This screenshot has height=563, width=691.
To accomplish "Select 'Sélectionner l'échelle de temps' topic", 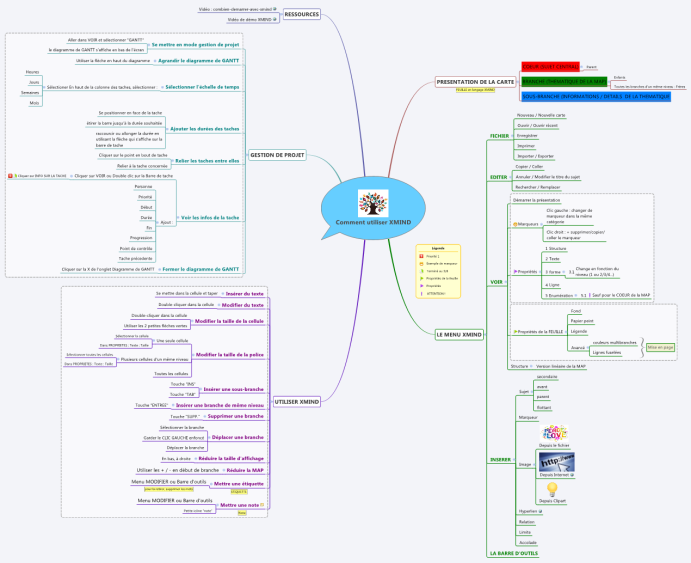I will [202, 87].
